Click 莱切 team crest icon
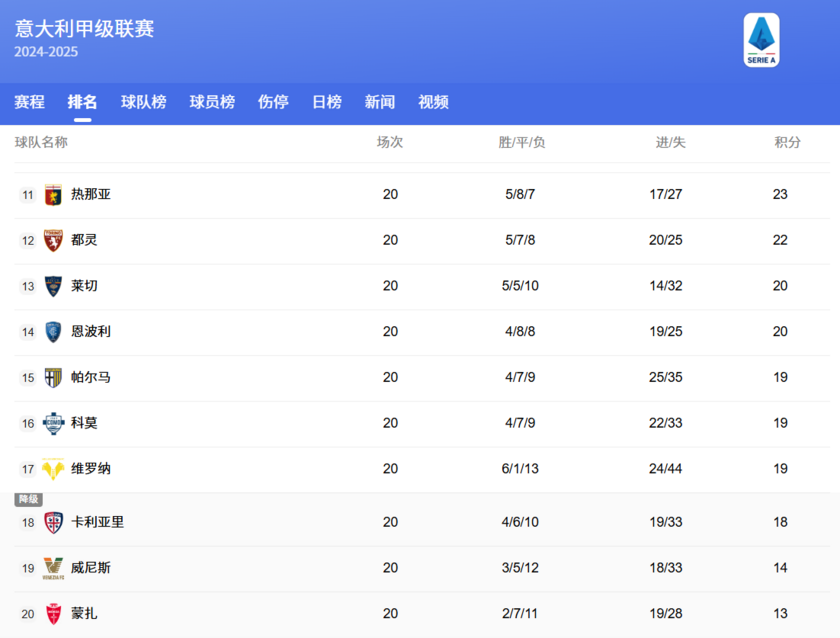Screen dimensions: 840x638 point(51,286)
